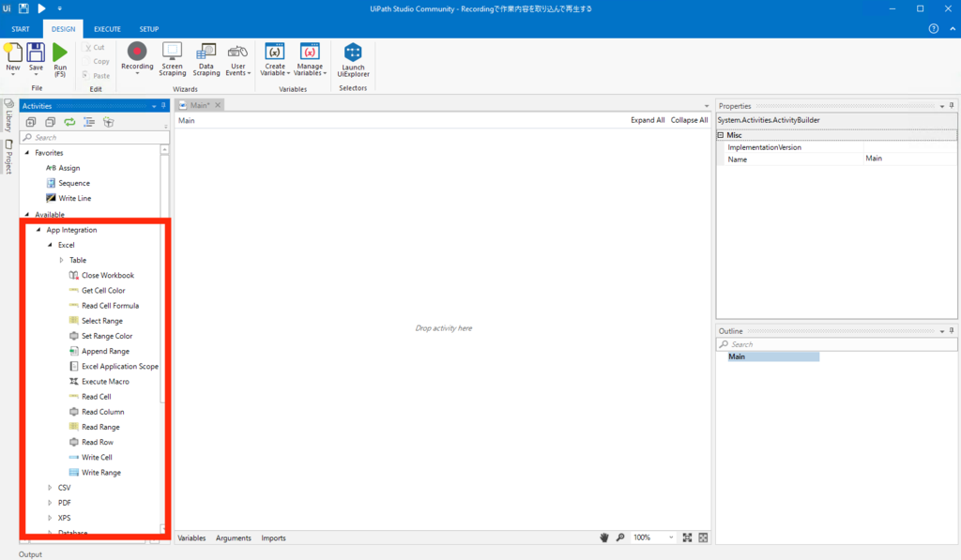The height and width of the screenshot is (560, 961).
Task: Click the magnifier zoom icon in designer footer
Action: (x=620, y=537)
